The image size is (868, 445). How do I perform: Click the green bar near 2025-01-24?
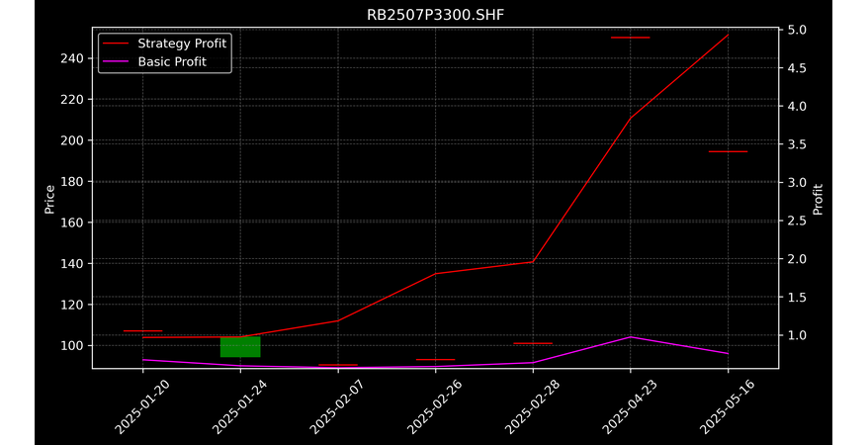coord(240,347)
